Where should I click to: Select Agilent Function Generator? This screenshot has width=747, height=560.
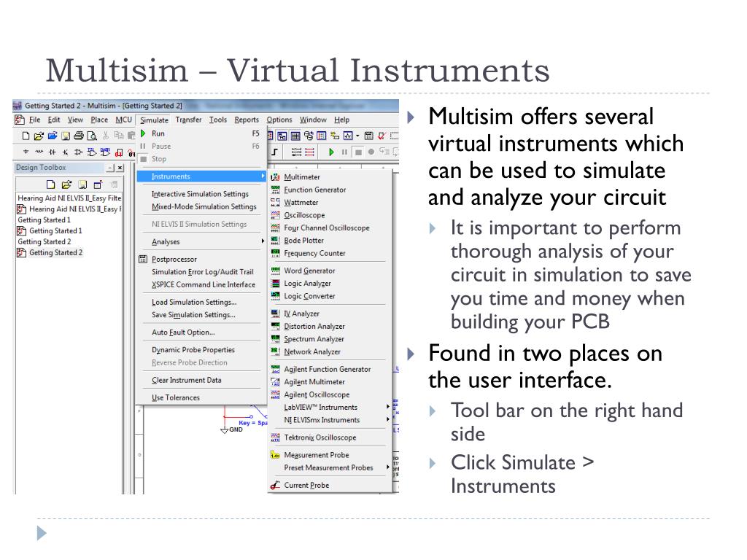click(330, 369)
